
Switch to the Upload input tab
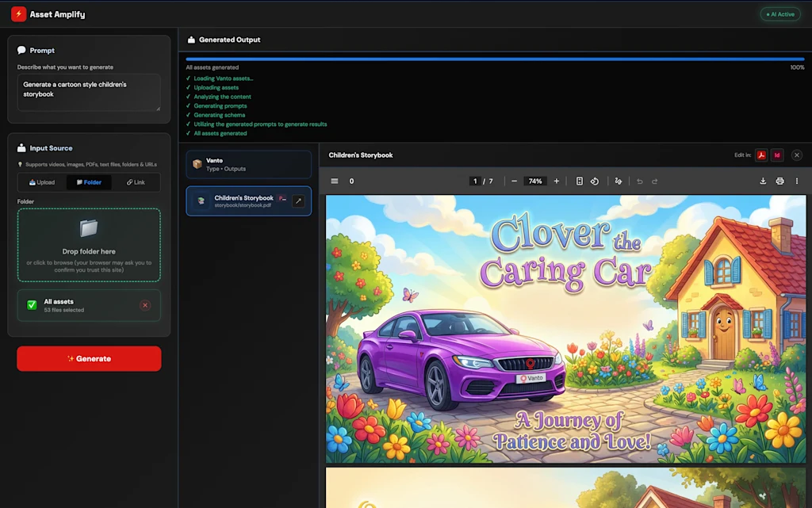tap(42, 182)
